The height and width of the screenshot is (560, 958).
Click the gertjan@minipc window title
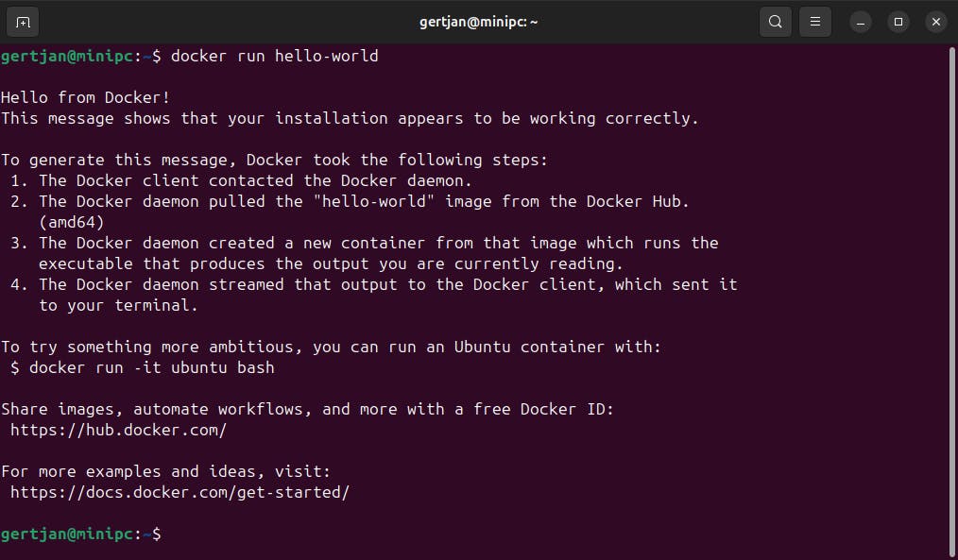(x=478, y=22)
